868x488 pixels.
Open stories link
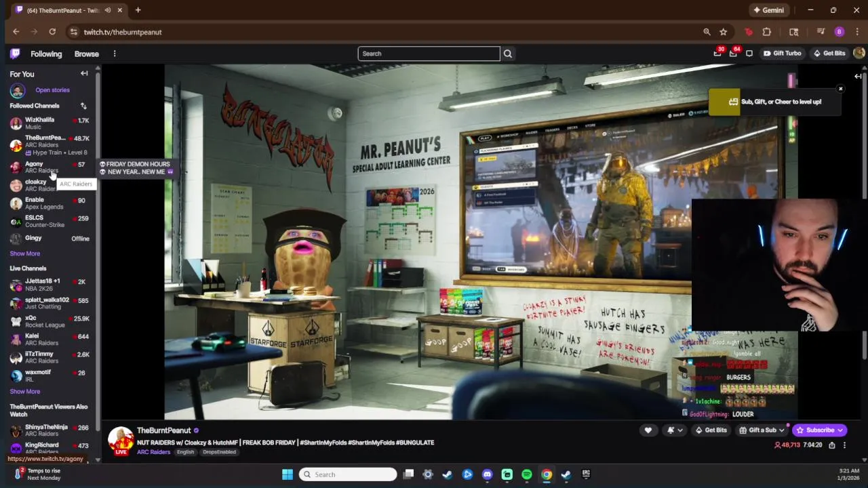click(52, 90)
